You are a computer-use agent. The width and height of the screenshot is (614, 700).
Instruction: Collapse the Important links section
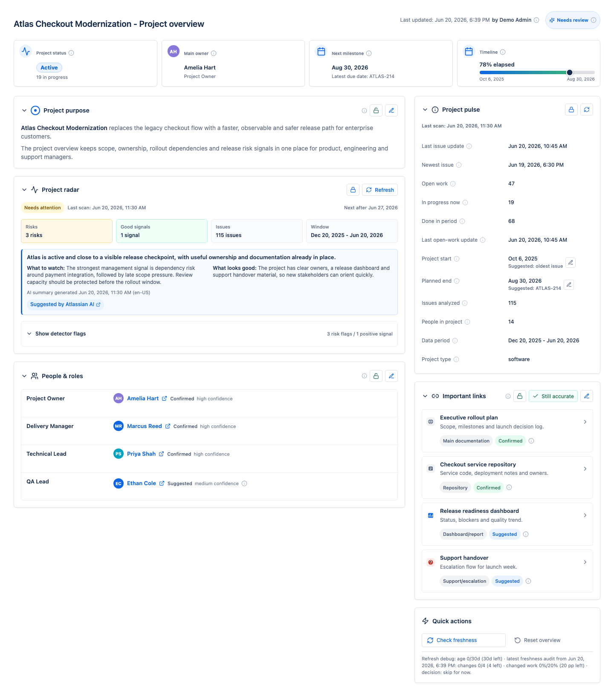[425, 396]
